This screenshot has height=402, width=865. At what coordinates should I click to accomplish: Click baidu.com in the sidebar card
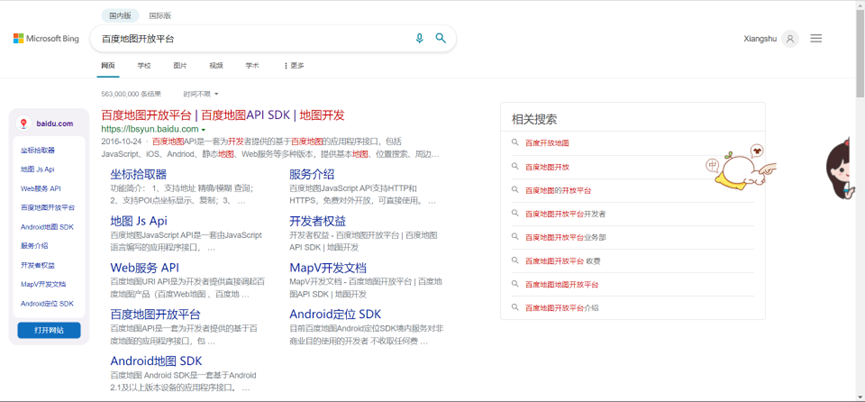coord(55,124)
